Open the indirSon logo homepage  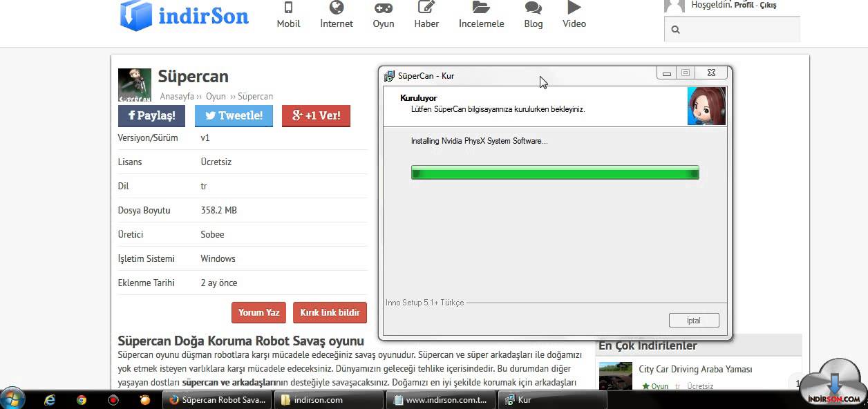(x=184, y=15)
